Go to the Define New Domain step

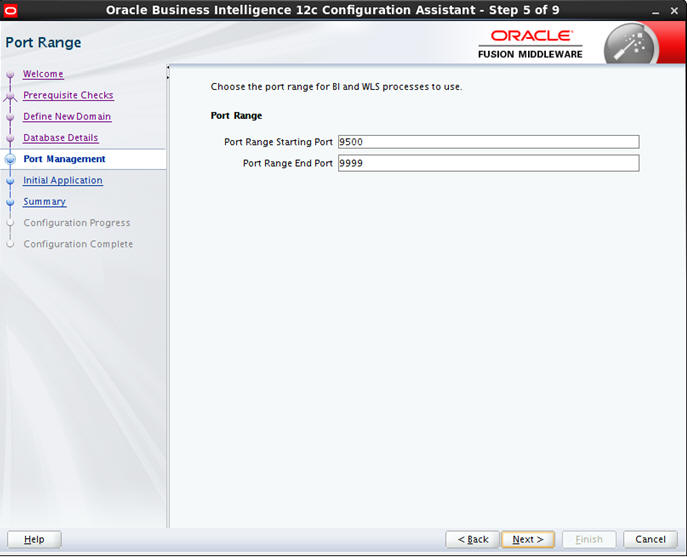pyautogui.click(x=67, y=117)
